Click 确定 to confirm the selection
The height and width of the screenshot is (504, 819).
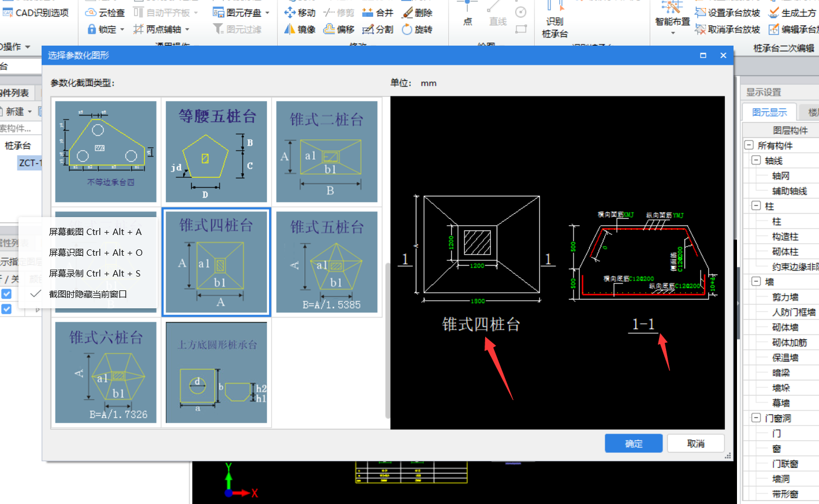(634, 443)
